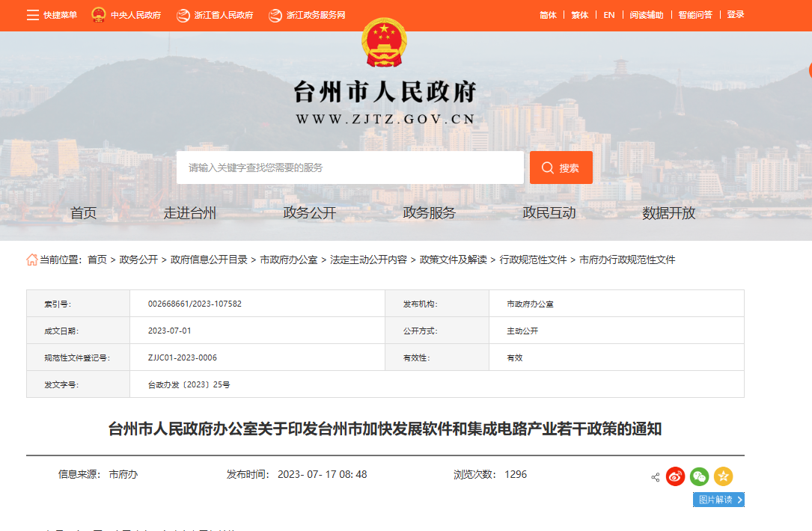Click the 登录 login link
This screenshot has height=531, width=812.
click(x=734, y=14)
